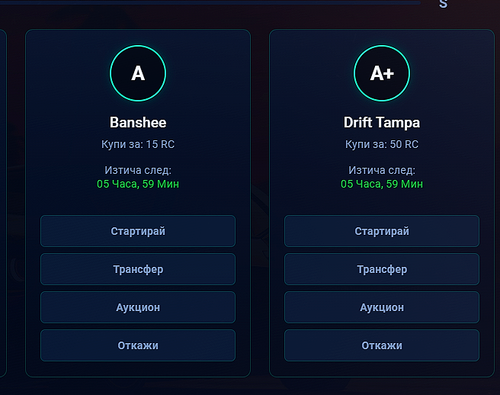Open Аукцион for the Banshee
This screenshot has width=500, height=395.
138,307
